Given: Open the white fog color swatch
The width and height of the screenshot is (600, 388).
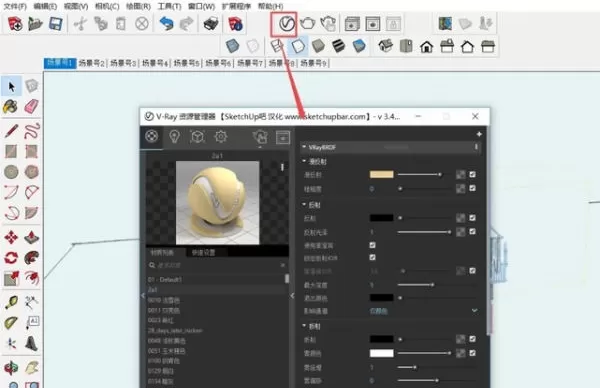Looking at the screenshot, I should [382, 353].
